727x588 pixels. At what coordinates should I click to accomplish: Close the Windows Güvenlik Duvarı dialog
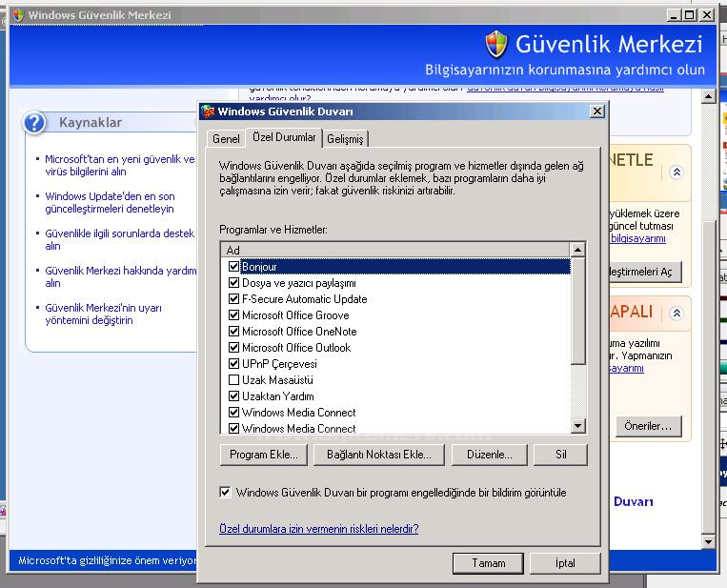tap(597, 112)
